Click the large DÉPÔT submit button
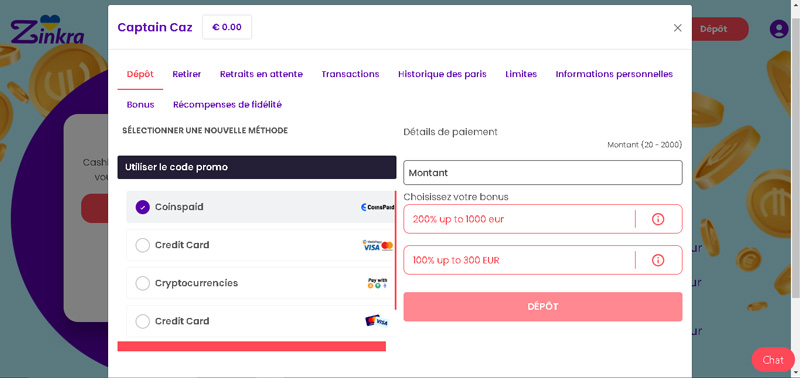800x378 pixels. tap(542, 307)
